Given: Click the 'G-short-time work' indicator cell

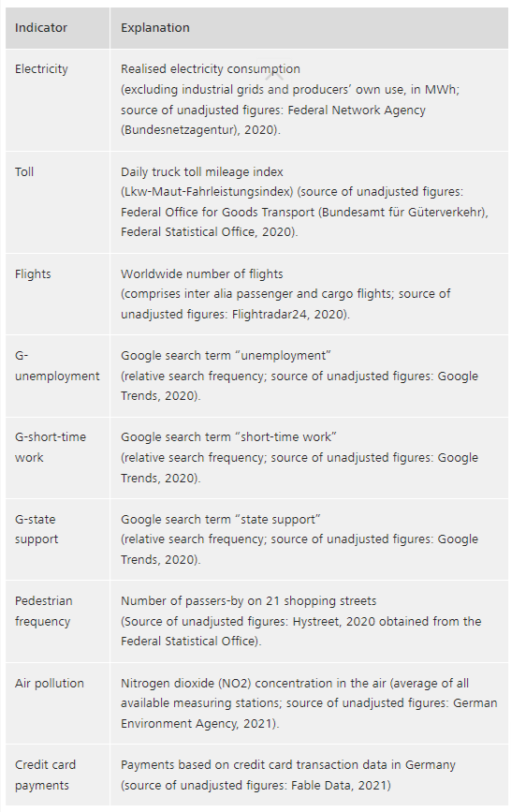Looking at the screenshot, I should pos(57,458).
